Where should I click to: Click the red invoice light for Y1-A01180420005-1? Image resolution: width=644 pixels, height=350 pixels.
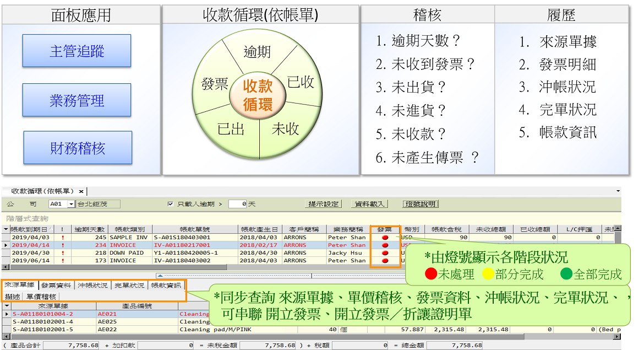(x=385, y=253)
